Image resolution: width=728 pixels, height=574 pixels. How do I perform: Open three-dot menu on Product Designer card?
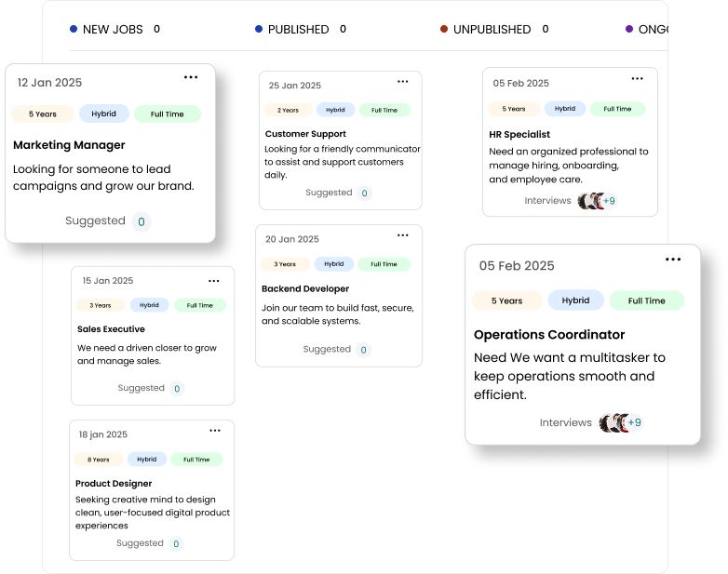click(215, 431)
